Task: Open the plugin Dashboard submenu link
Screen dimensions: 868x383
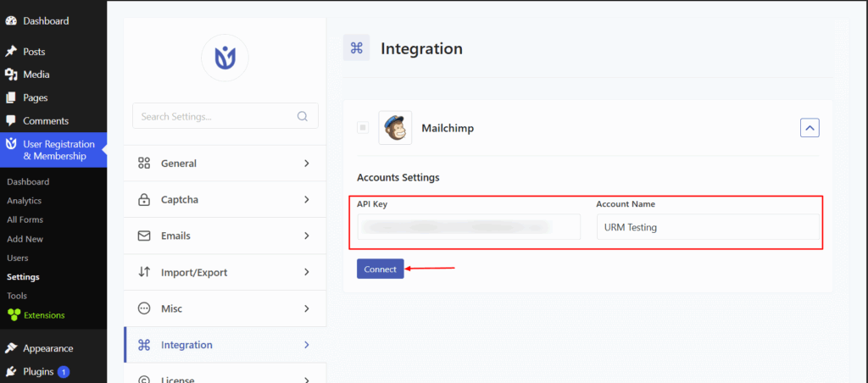Action: pyautogui.click(x=28, y=181)
